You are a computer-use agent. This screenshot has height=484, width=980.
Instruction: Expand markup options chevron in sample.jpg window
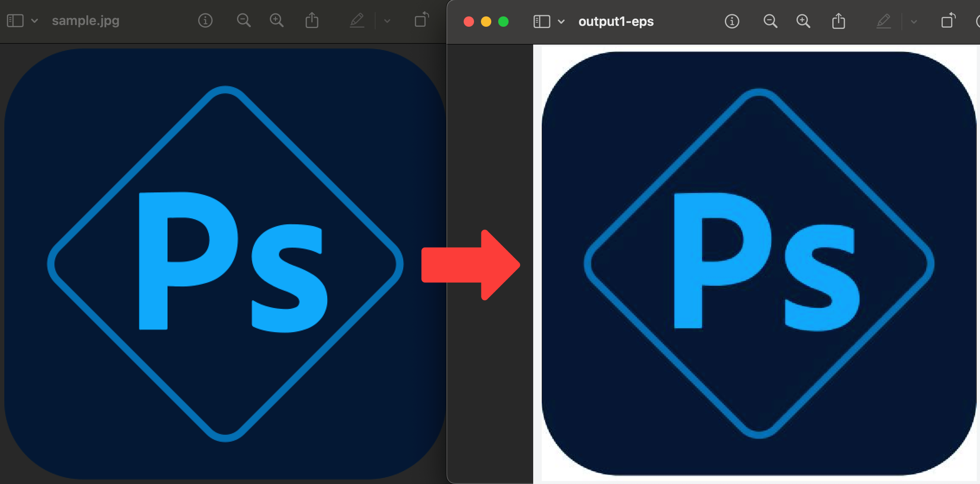click(387, 21)
